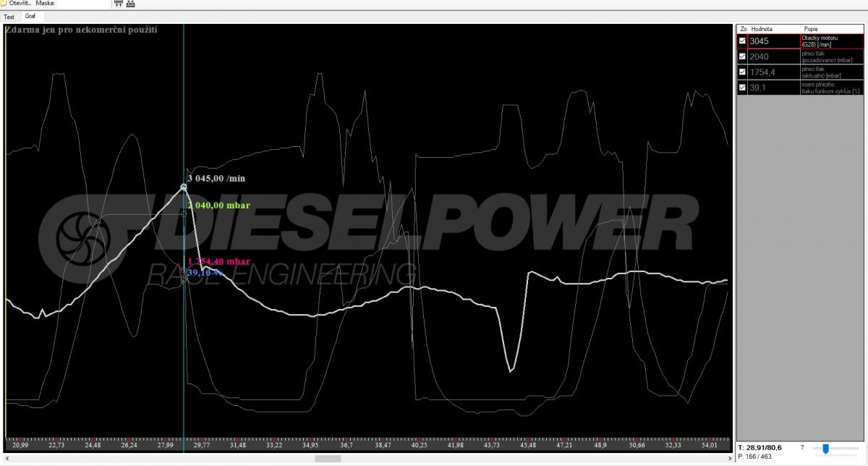Click description Otacky motoru (G28) [/min]

pos(832,41)
